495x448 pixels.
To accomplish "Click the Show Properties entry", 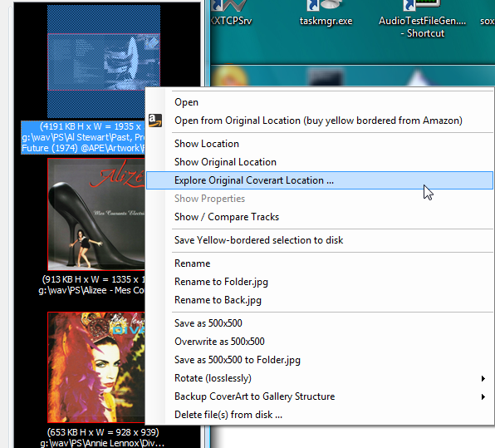I will coord(320,199).
